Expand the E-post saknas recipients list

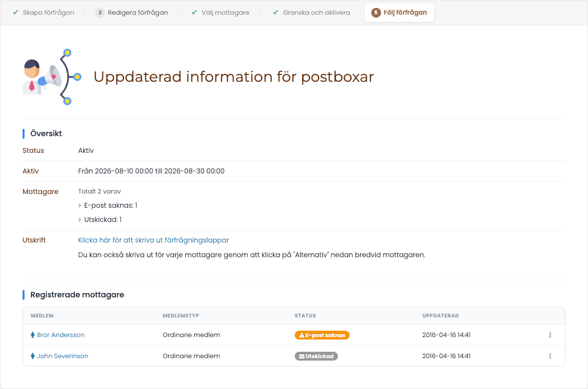coord(107,205)
